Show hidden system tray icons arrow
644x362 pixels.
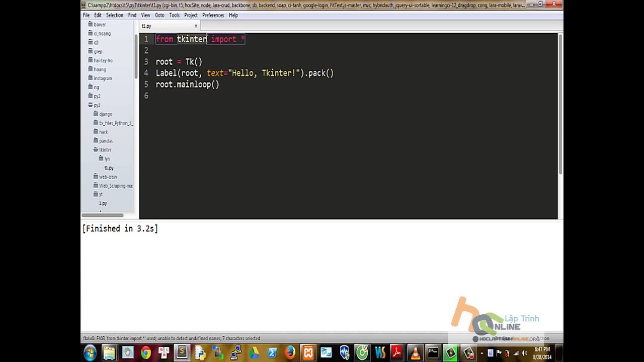pos(481,353)
